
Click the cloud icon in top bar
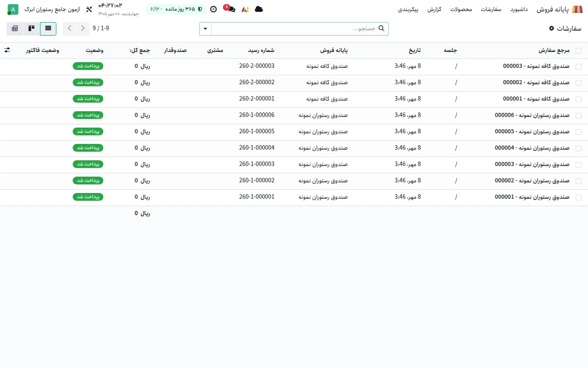[259, 9]
